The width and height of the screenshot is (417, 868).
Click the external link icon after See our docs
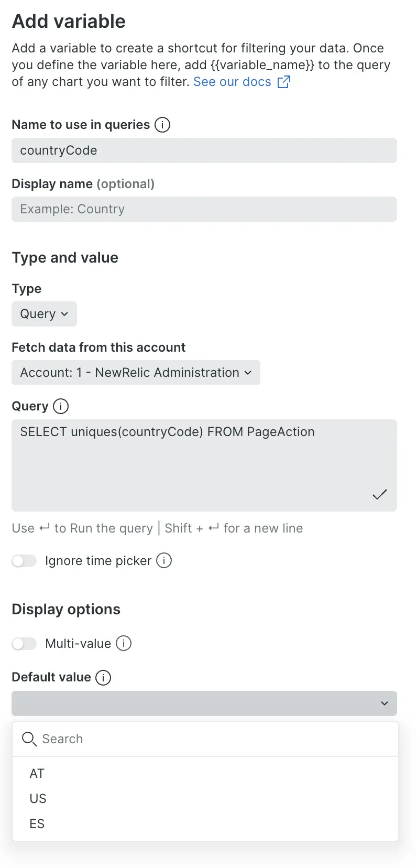coord(283,82)
